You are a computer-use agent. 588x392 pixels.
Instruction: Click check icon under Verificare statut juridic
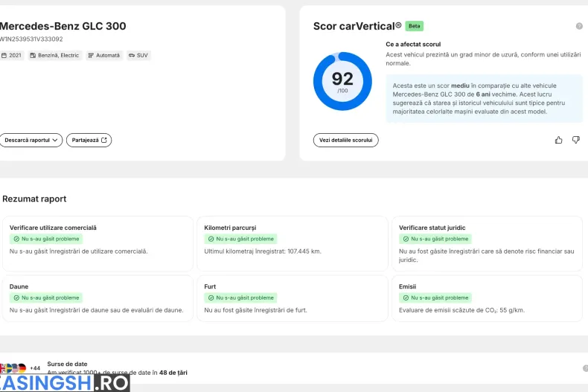(x=406, y=239)
